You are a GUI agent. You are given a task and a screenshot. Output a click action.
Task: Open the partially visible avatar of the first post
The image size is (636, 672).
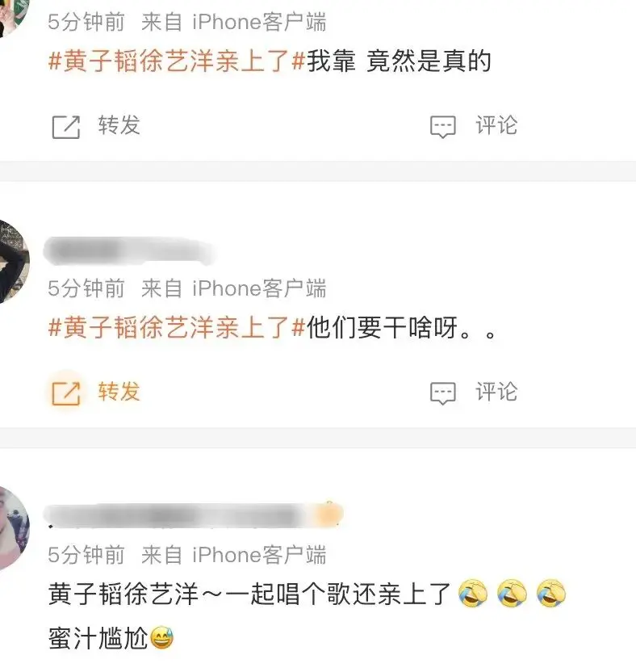pyautogui.click(x=13, y=17)
